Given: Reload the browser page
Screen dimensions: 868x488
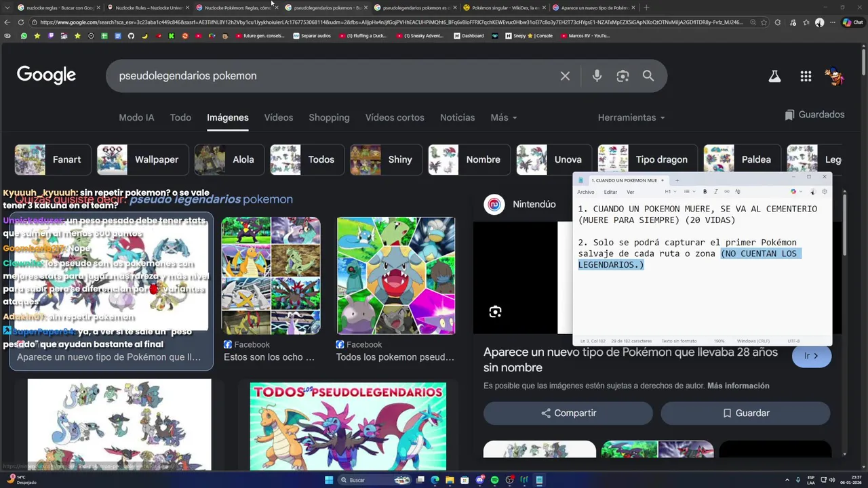Looking at the screenshot, I should 22,22.
